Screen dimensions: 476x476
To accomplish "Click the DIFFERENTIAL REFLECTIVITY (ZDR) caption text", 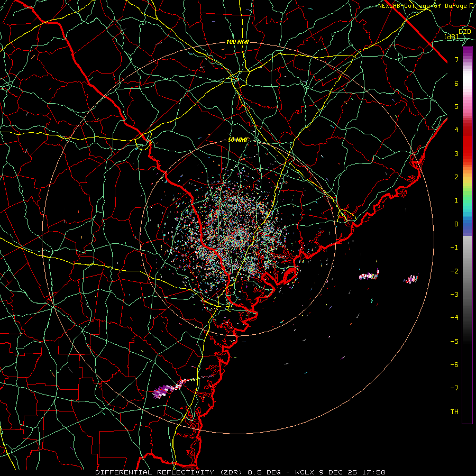I will (x=170, y=472).
